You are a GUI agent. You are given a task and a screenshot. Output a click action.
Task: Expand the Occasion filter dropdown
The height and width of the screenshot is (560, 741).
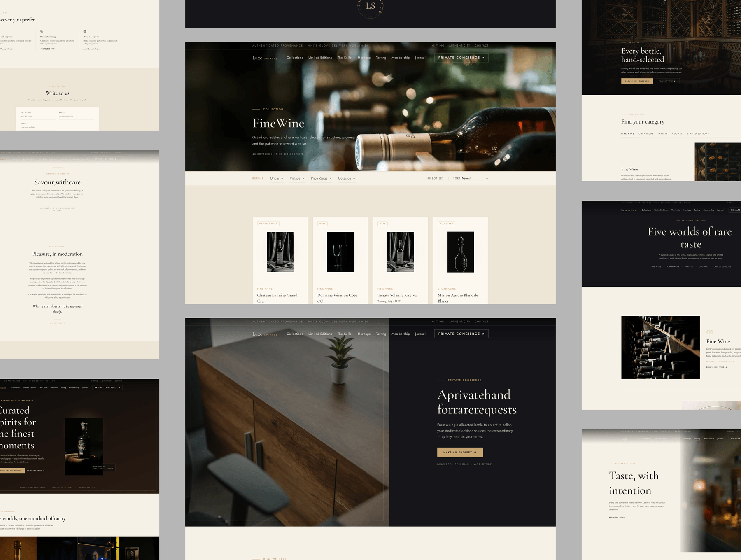point(347,178)
